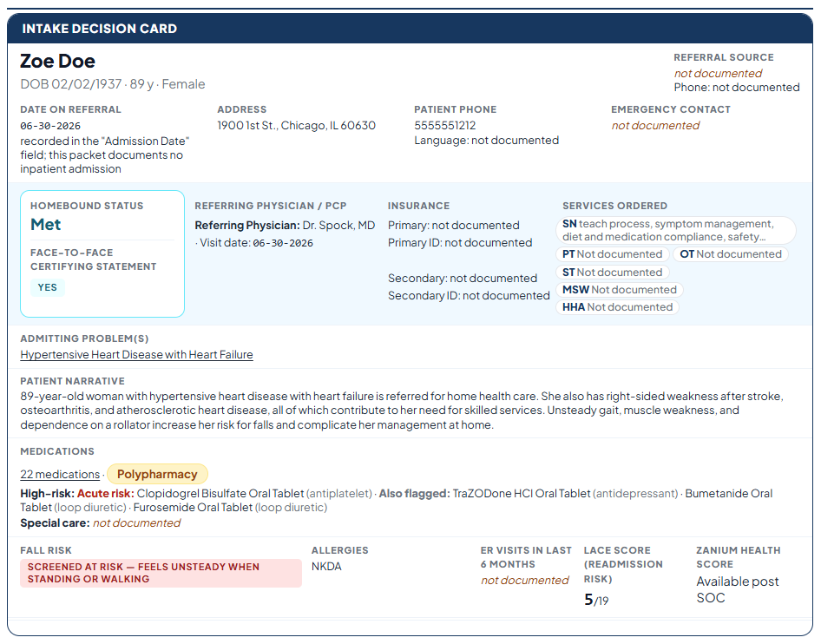Click Zanium Health Score Available post SOC
Viewport: 821px width, 644px height.
[737, 589]
